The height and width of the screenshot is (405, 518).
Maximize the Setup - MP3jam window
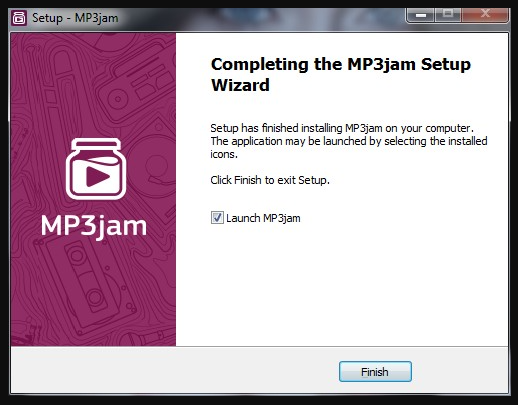click(448, 14)
